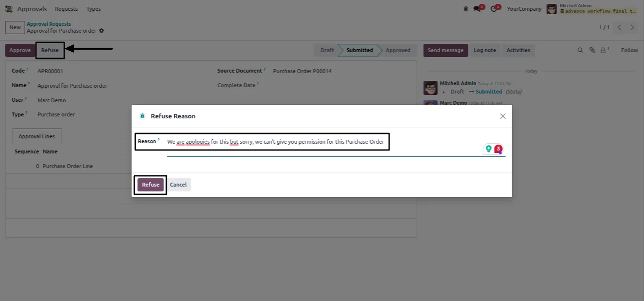644x301 pixels.
Task: Click the Reason field help question mark
Action: (x=159, y=140)
